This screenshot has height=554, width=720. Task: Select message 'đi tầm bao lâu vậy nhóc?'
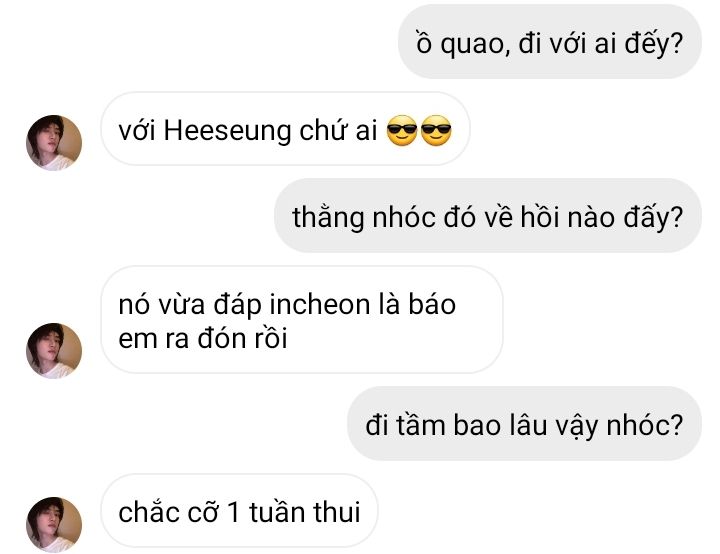pyautogui.click(x=524, y=423)
